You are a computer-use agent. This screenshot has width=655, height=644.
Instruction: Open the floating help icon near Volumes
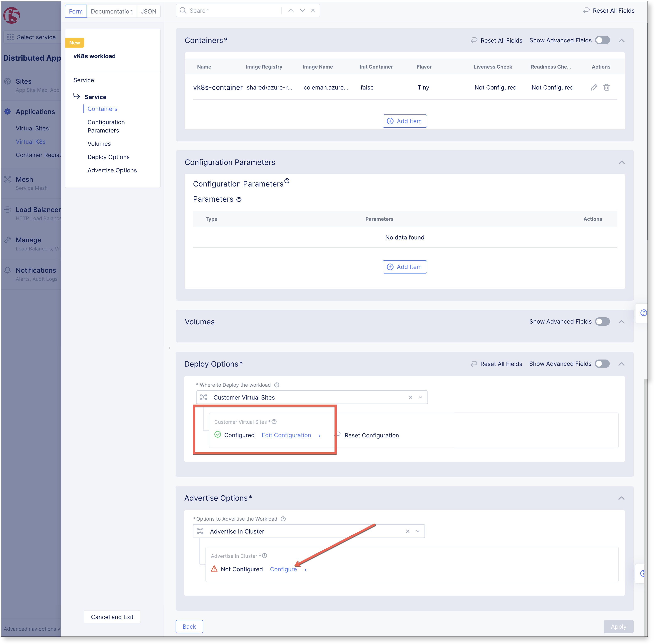644,313
